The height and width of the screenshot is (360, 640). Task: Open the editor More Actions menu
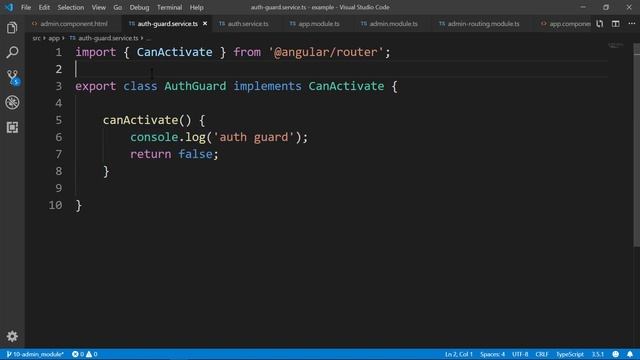tap(631, 24)
